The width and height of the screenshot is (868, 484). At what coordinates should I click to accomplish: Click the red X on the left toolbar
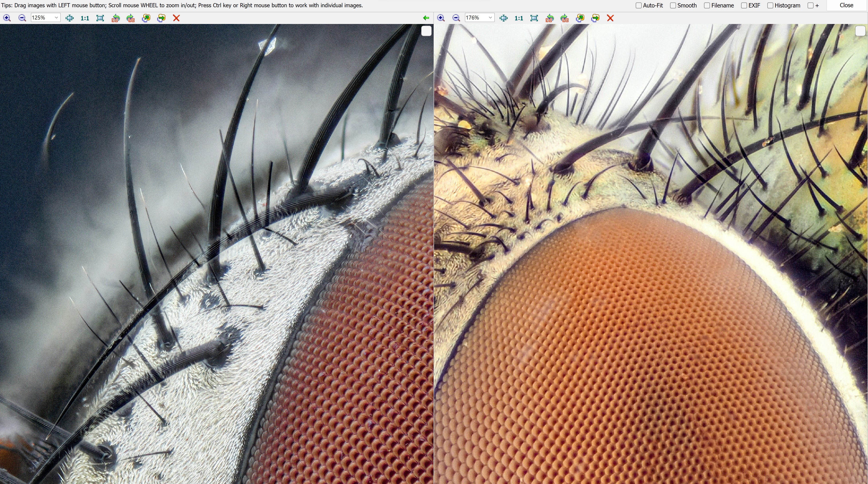point(176,18)
